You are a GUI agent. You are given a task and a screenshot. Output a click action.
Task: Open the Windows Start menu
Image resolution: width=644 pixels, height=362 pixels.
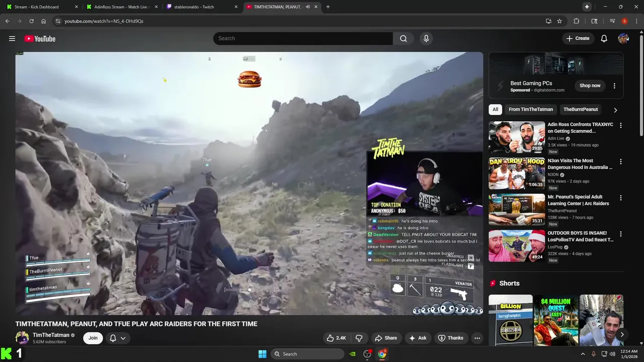pyautogui.click(x=262, y=354)
